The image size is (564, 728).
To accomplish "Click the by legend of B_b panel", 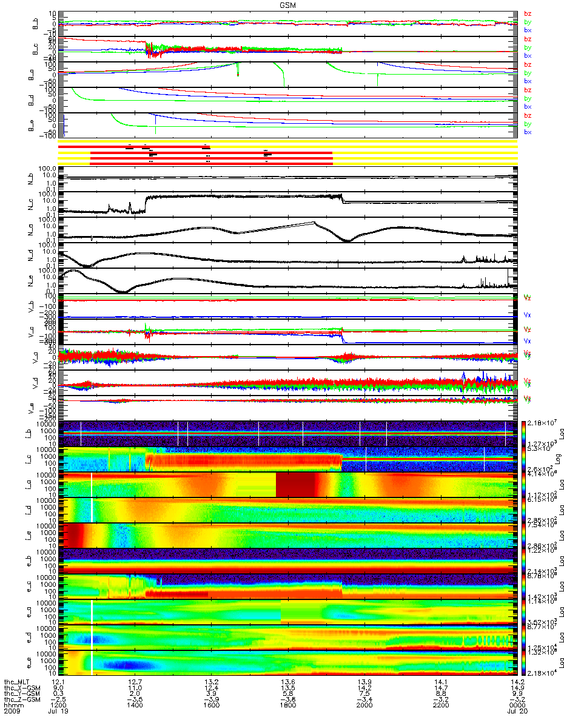I will coord(527,22).
